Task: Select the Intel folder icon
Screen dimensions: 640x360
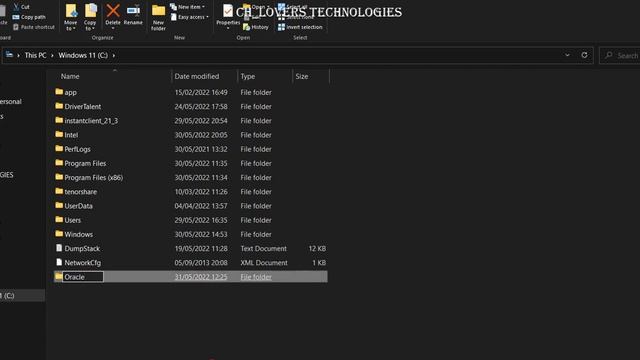Action: point(59,134)
